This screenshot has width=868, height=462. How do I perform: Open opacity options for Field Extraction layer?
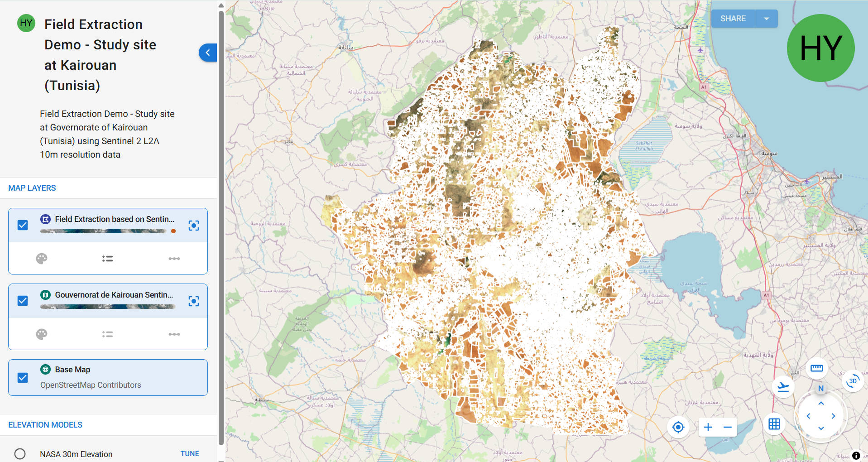[x=174, y=259]
